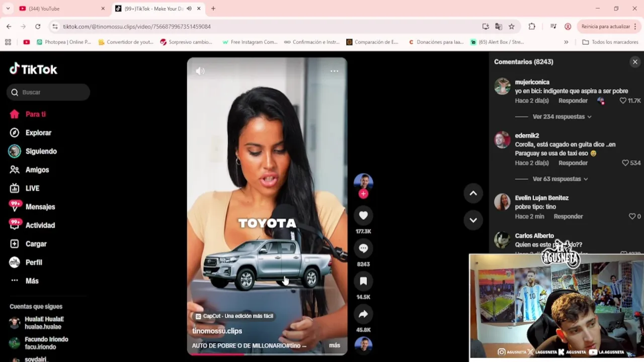644x362 pixels.
Task: Open comments with the speech bubble icon
Action: coord(363,248)
